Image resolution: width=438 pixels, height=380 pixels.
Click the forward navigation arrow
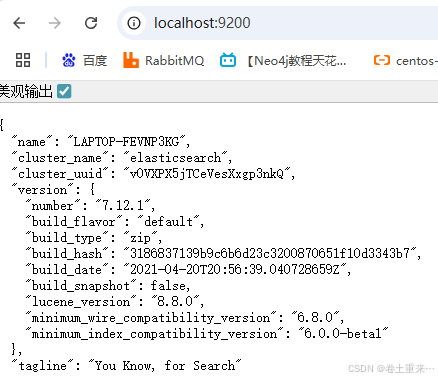tap(55, 23)
